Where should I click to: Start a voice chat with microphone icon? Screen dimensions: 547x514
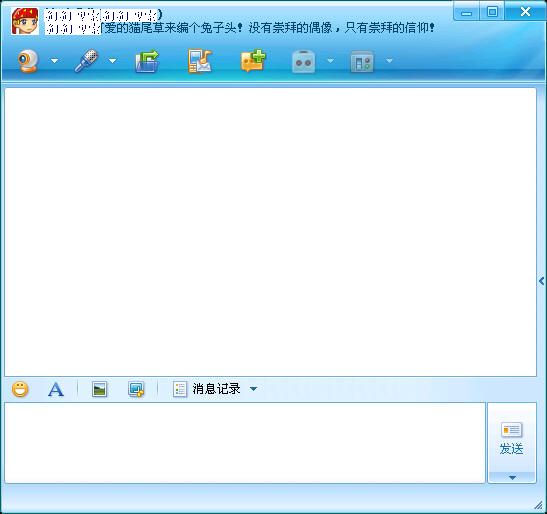(x=86, y=61)
